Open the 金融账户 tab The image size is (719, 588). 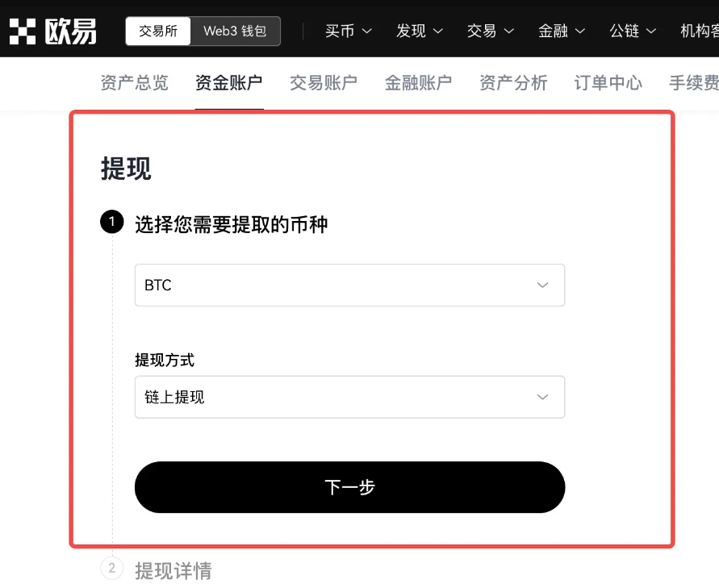pos(418,83)
